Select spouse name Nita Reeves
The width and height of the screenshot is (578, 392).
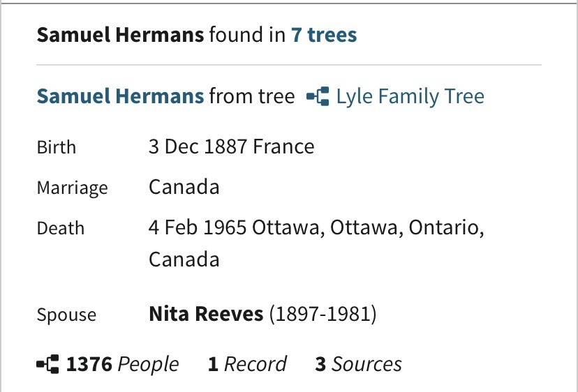(206, 314)
